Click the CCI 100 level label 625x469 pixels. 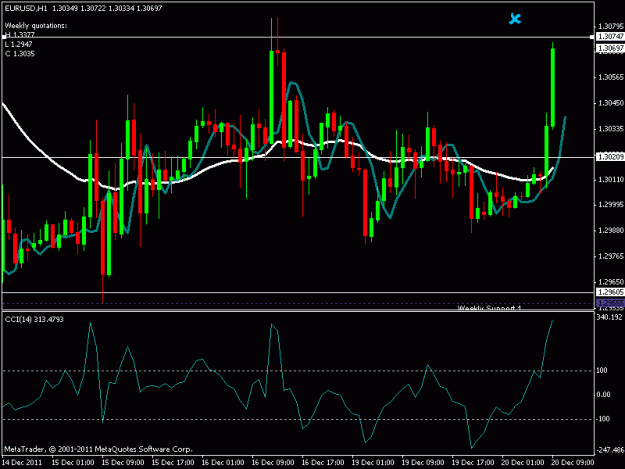coord(602,371)
